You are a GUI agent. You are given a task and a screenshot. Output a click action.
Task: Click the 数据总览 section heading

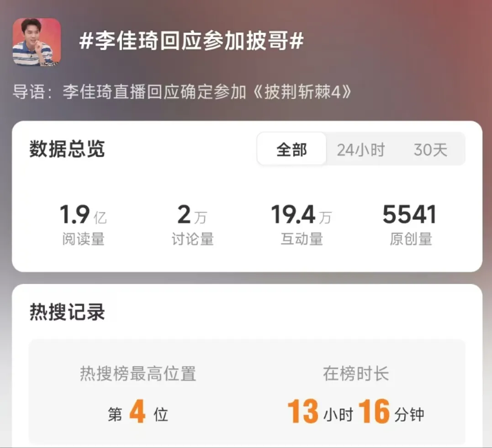click(x=67, y=149)
